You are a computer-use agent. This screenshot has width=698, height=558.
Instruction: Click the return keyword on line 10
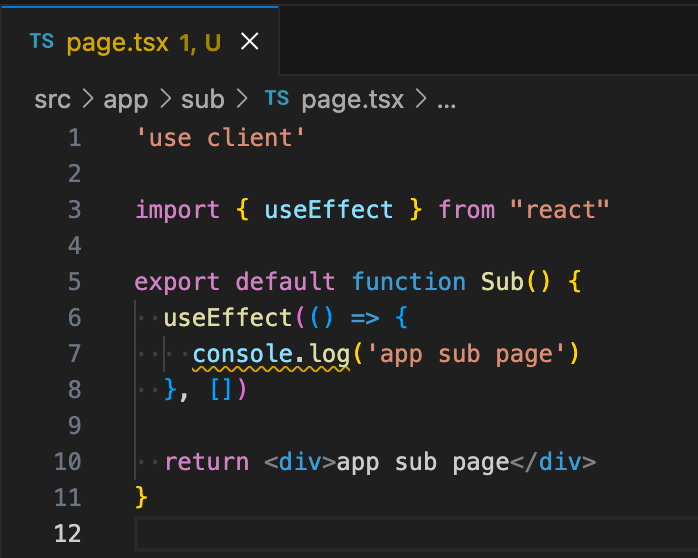click(207, 462)
